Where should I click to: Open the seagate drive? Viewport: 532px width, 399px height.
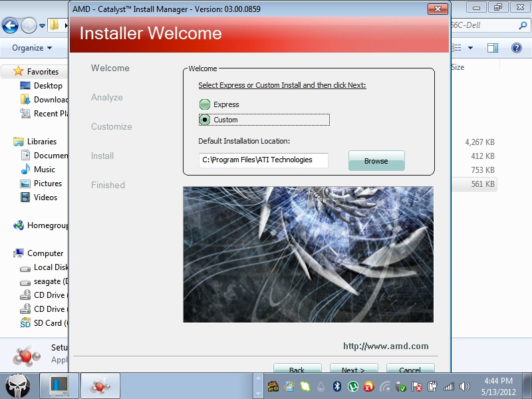[44, 281]
